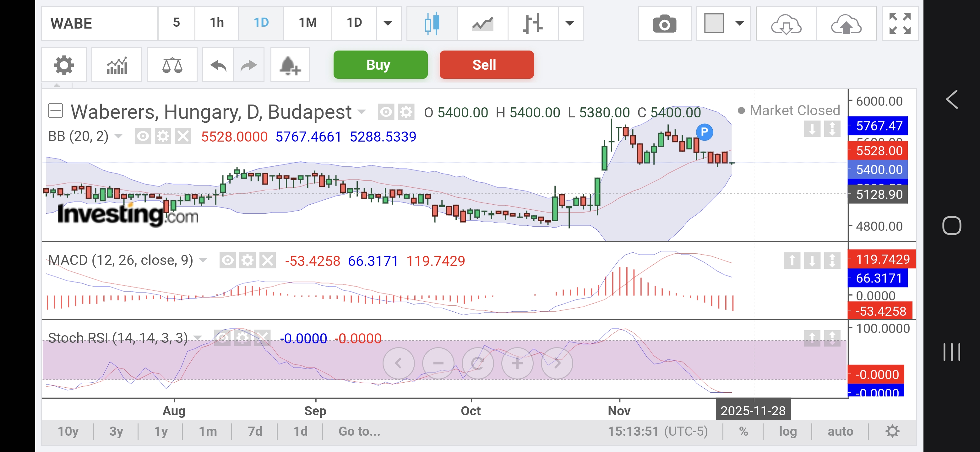This screenshot has height=452, width=980.
Task: Hide the BB indicator eye toggle
Action: point(143,136)
